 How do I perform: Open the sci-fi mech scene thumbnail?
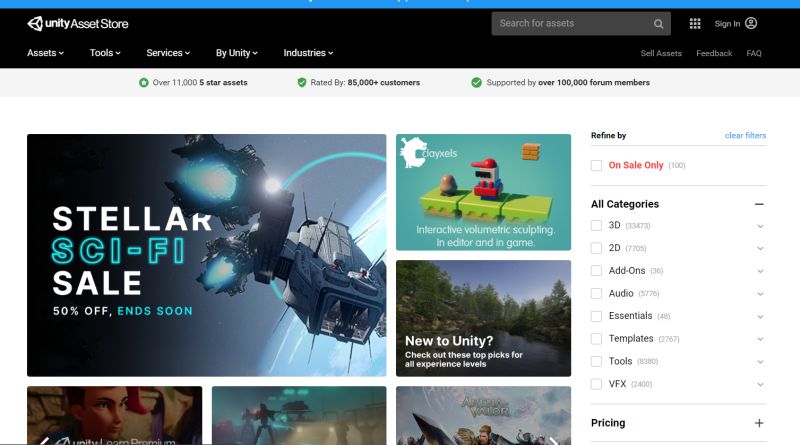click(x=299, y=415)
